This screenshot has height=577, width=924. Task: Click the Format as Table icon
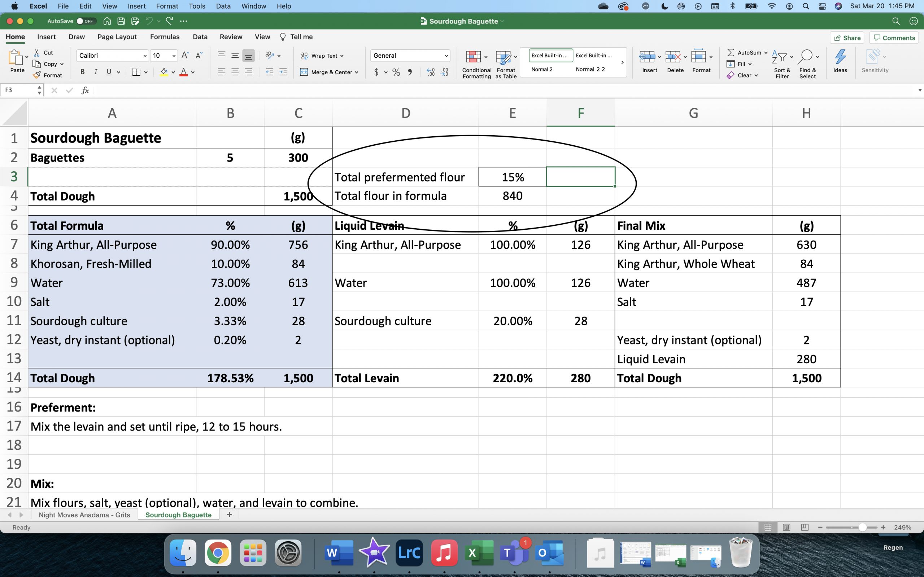tap(503, 57)
